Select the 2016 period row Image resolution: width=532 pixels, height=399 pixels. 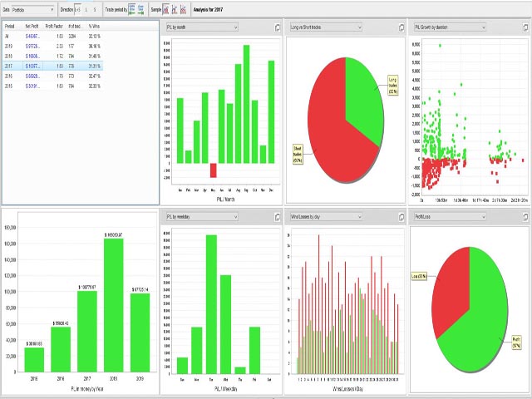click(52, 76)
